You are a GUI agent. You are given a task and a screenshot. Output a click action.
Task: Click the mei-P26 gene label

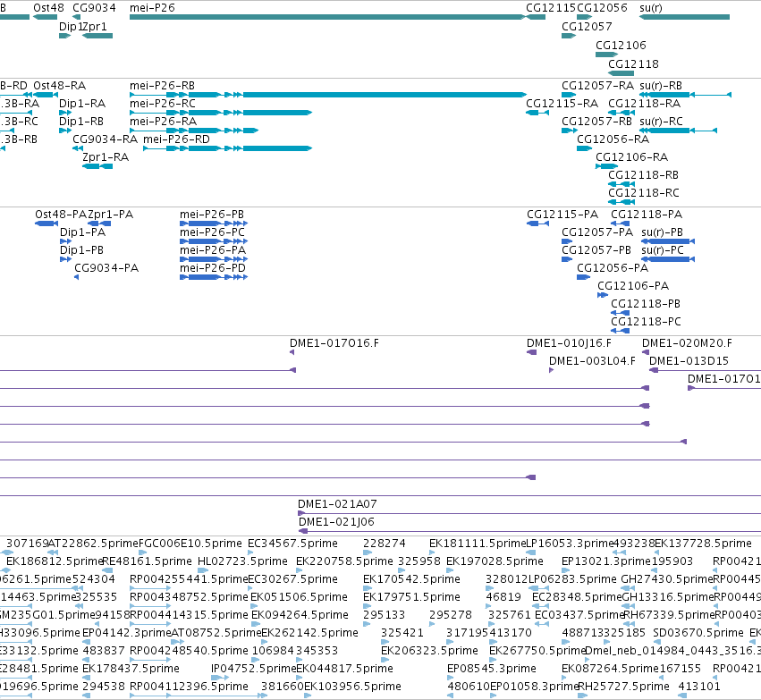point(152,8)
